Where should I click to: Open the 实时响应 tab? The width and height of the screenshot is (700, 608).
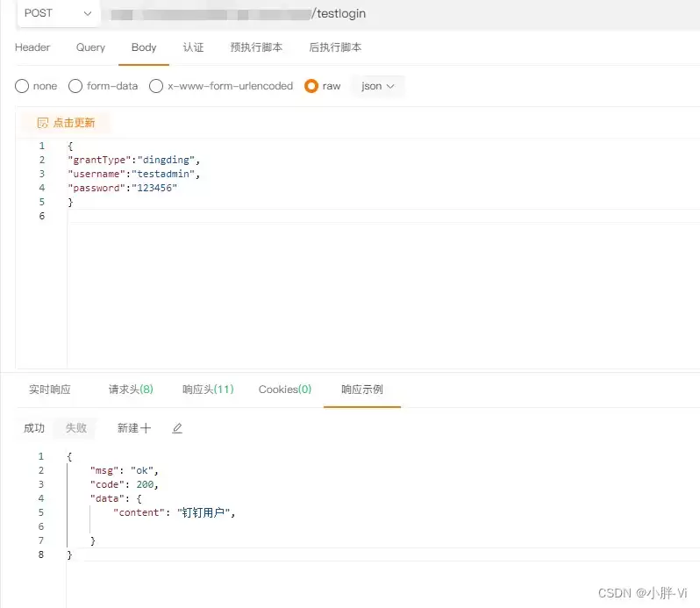49,390
